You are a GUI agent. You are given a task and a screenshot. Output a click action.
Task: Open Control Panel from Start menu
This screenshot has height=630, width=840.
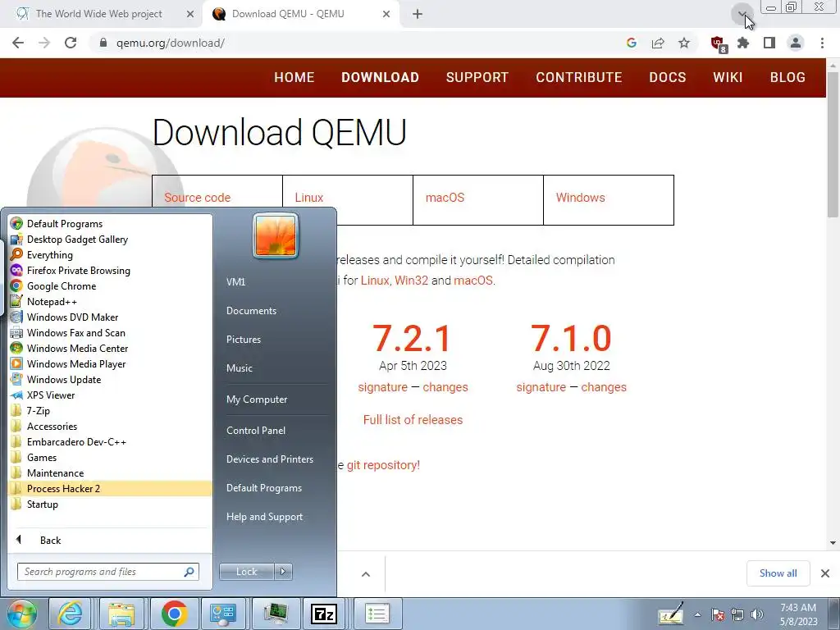click(256, 430)
